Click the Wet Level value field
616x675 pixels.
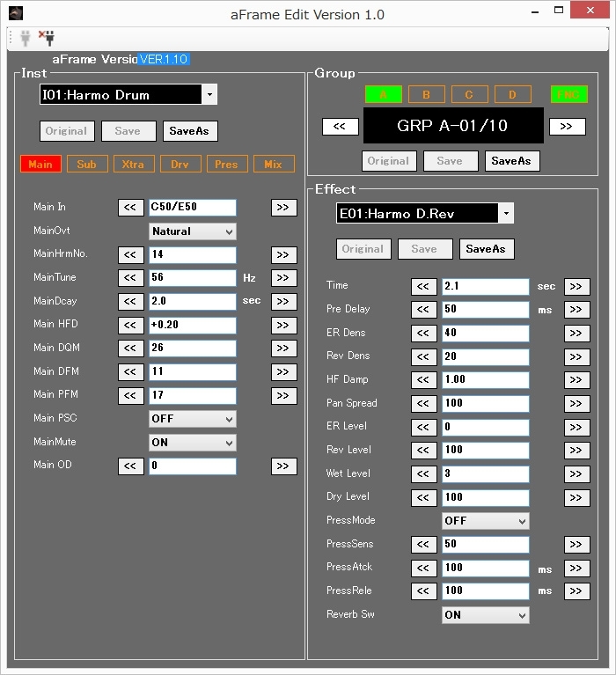click(486, 474)
